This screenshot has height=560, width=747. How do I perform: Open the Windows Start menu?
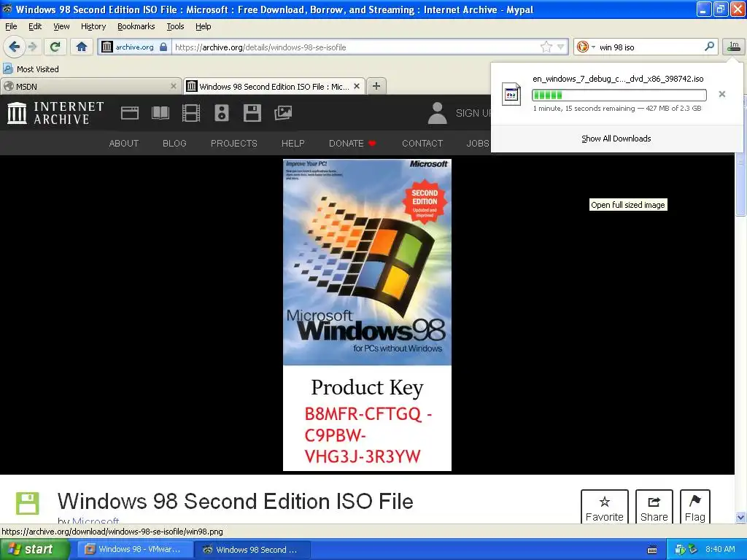pos(34,549)
